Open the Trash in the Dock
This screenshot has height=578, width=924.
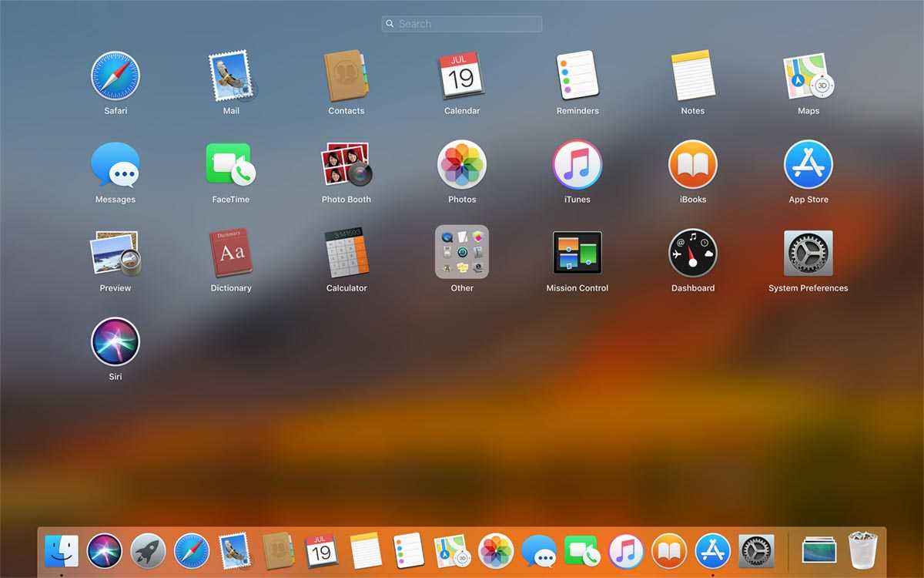click(862, 550)
